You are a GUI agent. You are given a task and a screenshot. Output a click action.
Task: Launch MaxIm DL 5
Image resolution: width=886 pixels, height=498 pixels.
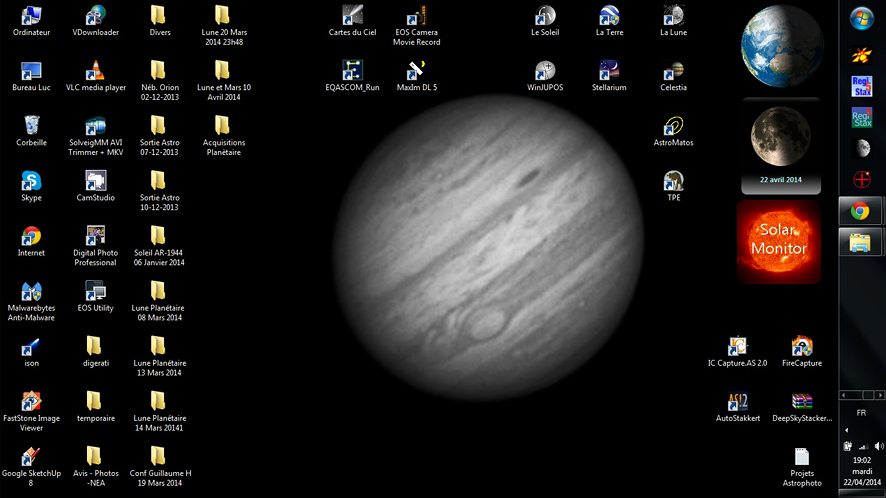point(416,76)
